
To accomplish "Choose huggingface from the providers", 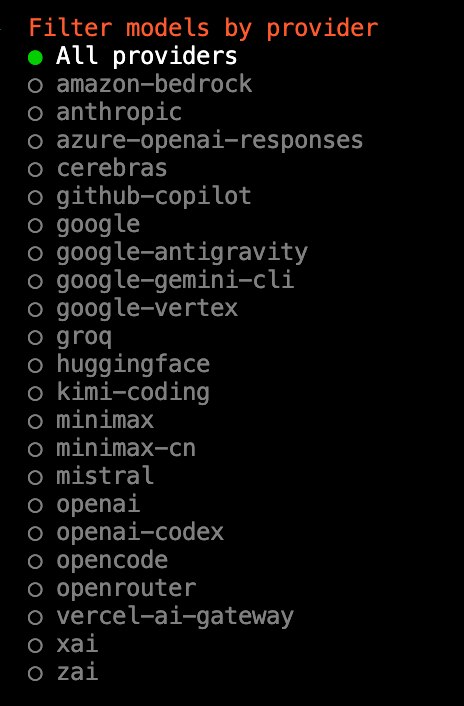I will tap(118, 364).
